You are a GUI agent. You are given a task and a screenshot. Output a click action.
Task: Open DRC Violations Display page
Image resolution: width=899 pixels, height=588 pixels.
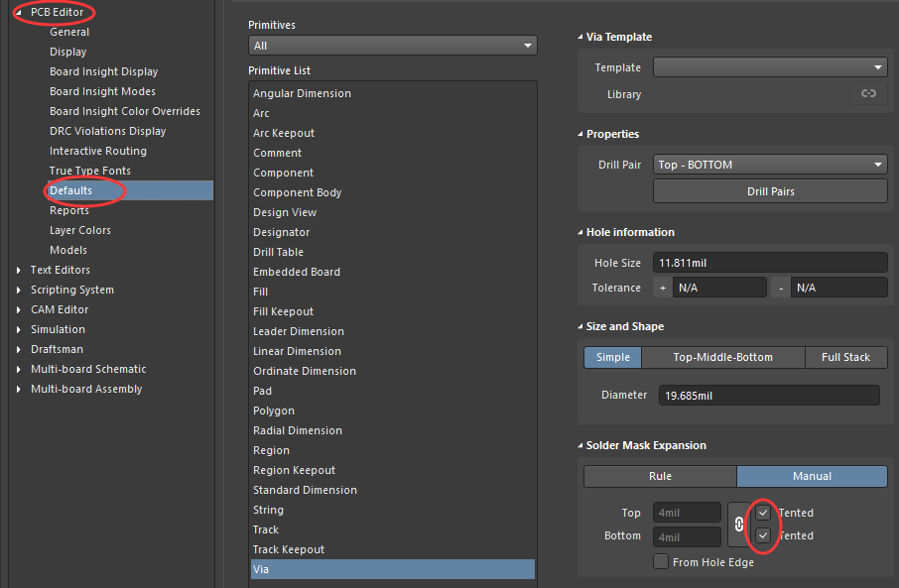coord(108,131)
